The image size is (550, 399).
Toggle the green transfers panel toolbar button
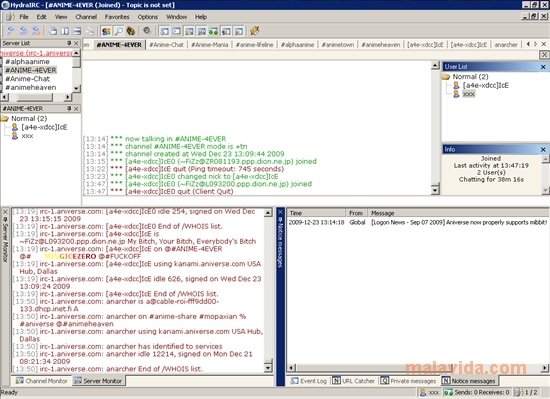pyautogui.click(x=213, y=31)
